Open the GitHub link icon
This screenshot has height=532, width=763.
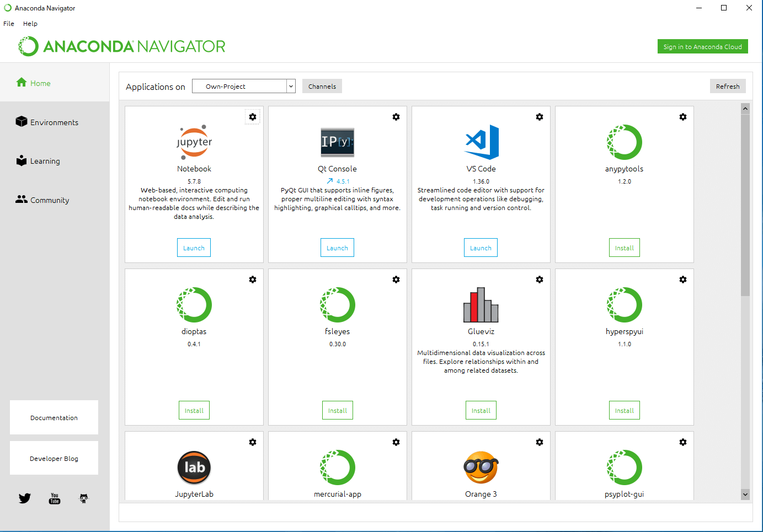coord(84,498)
